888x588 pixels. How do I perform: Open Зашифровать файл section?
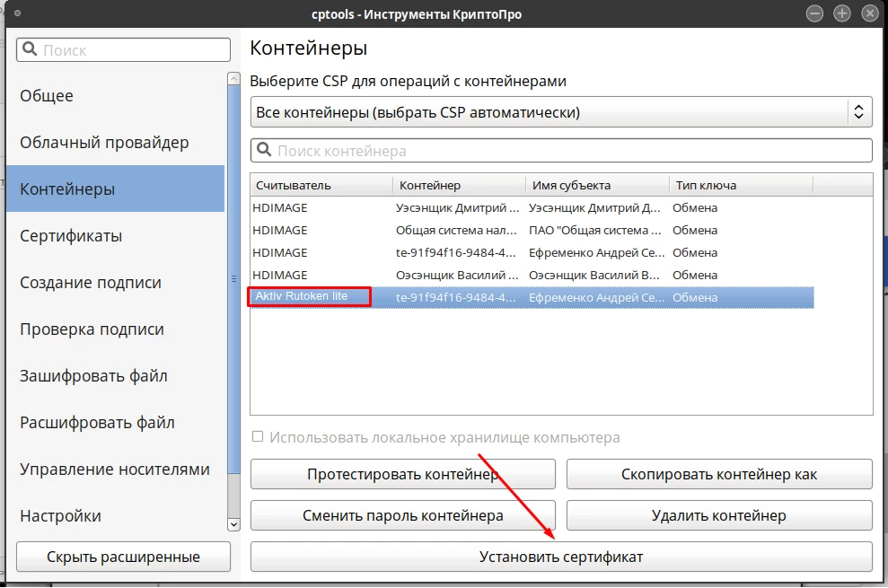tap(116, 375)
